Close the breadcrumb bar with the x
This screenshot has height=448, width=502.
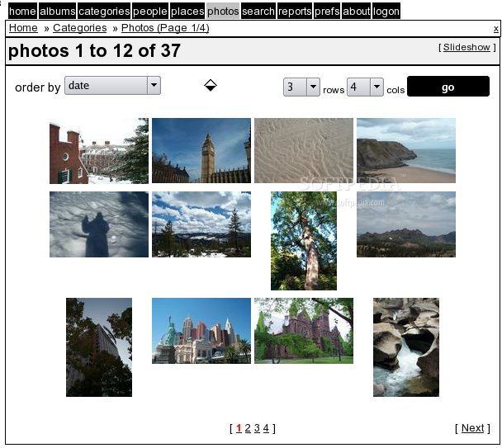pos(496,29)
